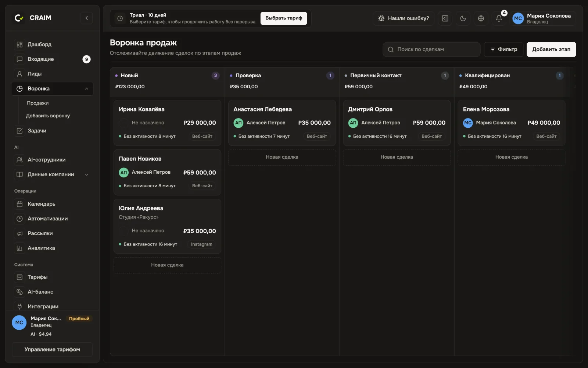The image size is (588, 368).
Task: Click the Поиск по сделкам search field
Action: tap(431, 49)
